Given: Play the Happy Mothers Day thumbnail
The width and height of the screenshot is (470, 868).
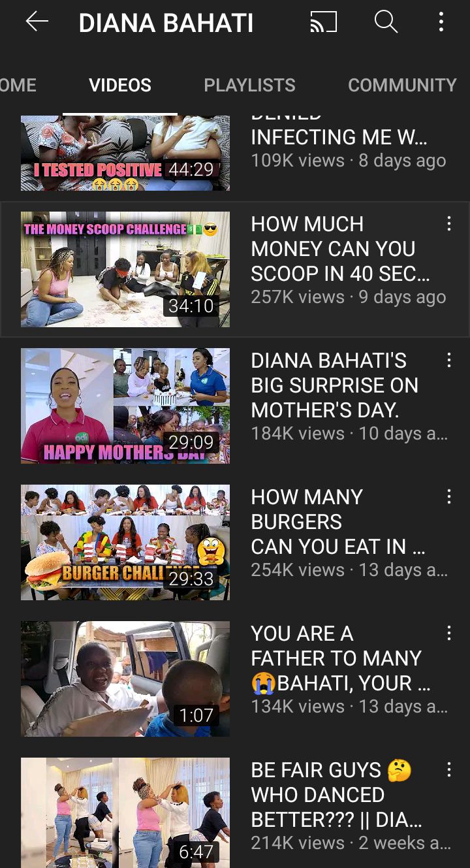Looking at the screenshot, I should [x=125, y=406].
